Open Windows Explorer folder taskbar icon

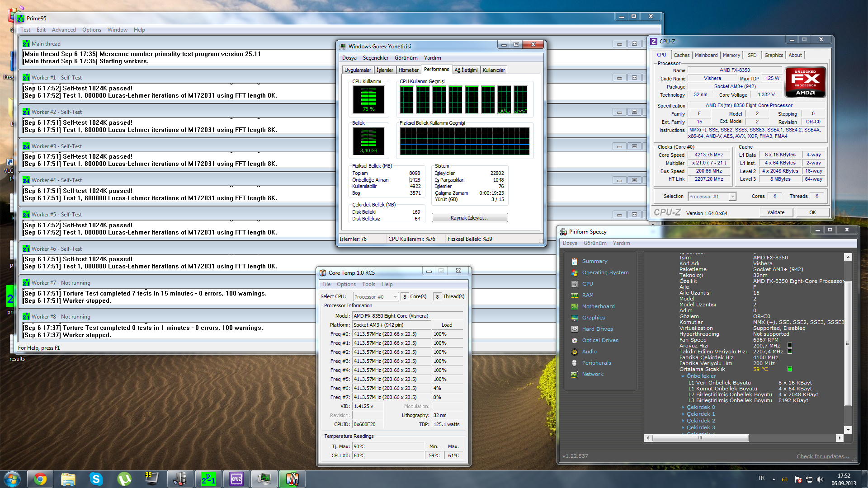68,479
